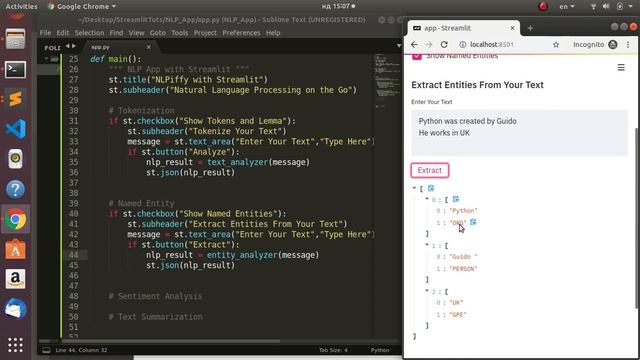Open the Tools menu in Sublime Text
The image size is (640, 360).
pyautogui.click(x=180, y=33)
